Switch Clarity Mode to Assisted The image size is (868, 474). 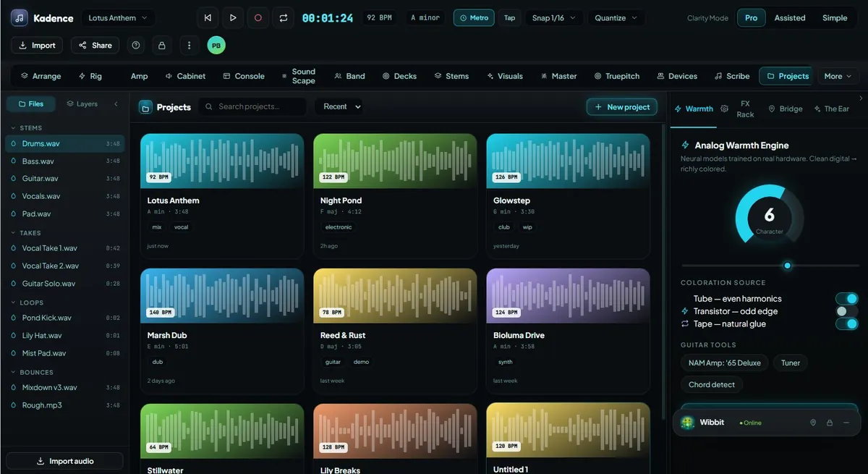click(790, 18)
